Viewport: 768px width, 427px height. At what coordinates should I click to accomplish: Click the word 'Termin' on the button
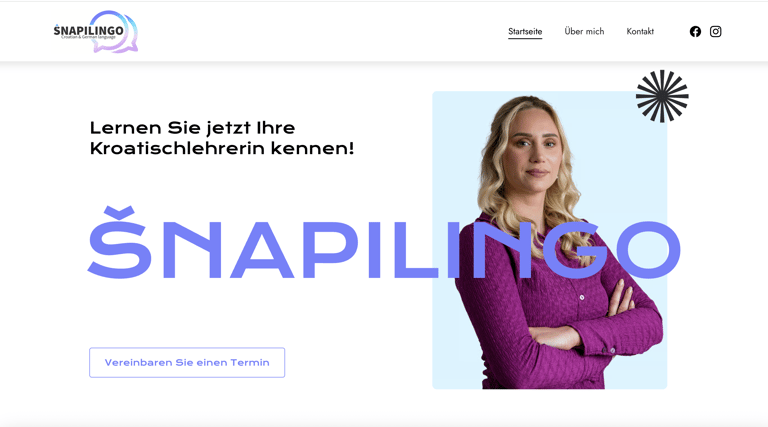coord(250,362)
